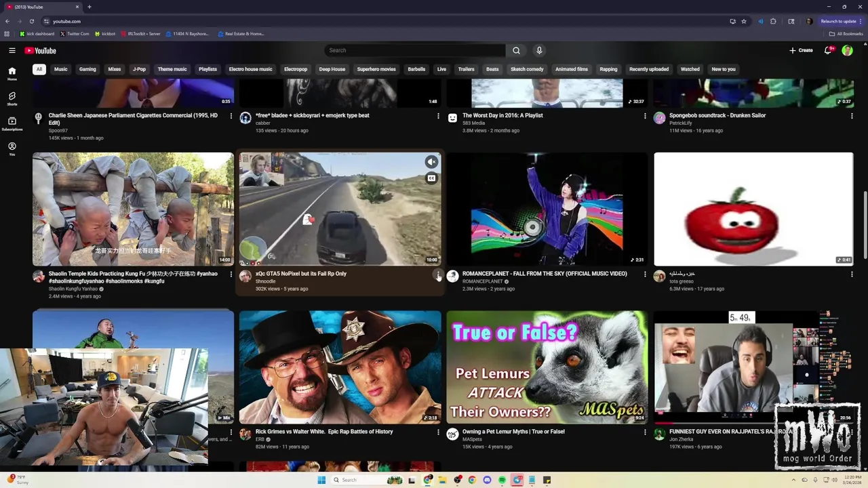The width and height of the screenshot is (868, 488).
Task: Open the All Bookmarks folder
Action: tap(846, 33)
